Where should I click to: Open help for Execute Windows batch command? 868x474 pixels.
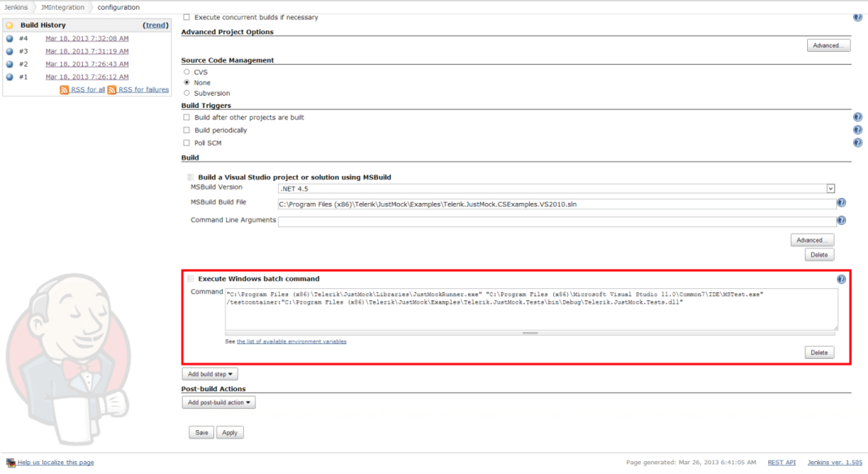coord(841,278)
